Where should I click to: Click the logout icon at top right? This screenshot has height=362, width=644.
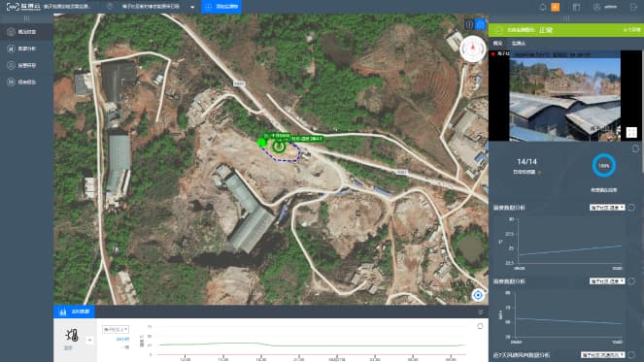633,7
